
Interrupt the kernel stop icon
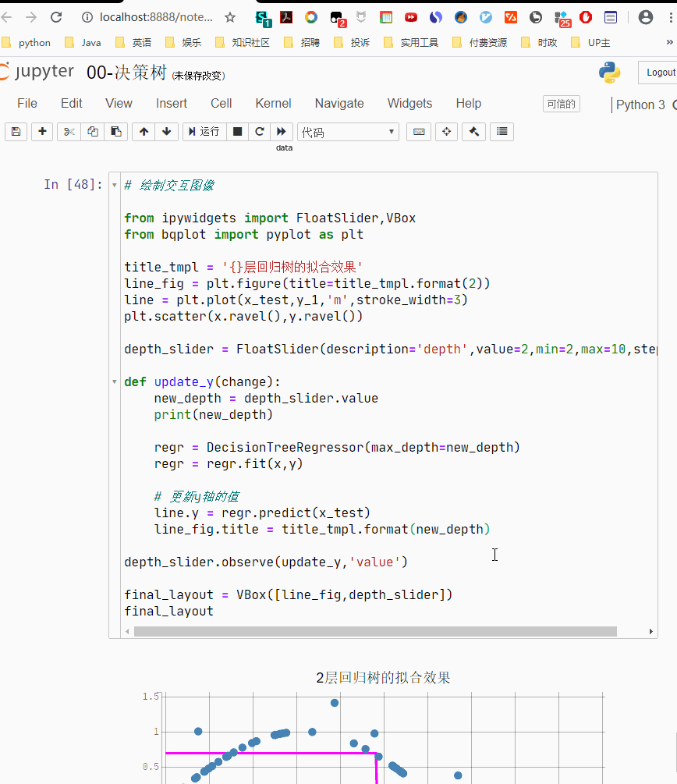pyautogui.click(x=238, y=132)
